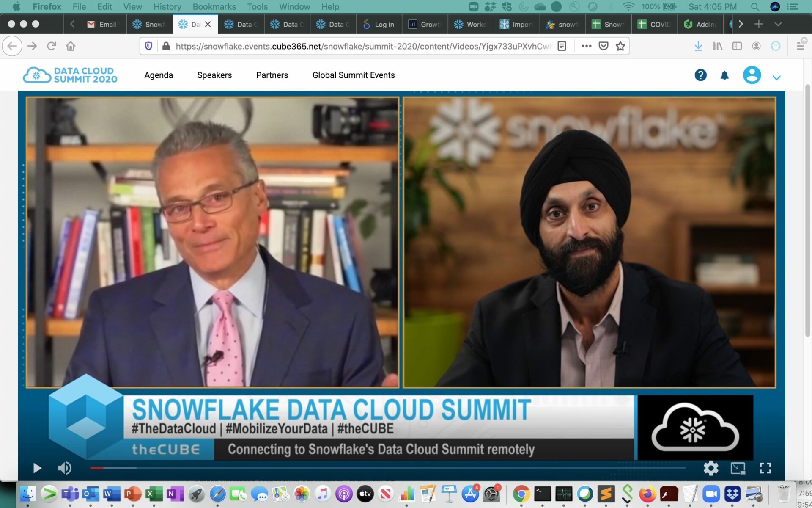Open the date and time menu

point(713,7)
